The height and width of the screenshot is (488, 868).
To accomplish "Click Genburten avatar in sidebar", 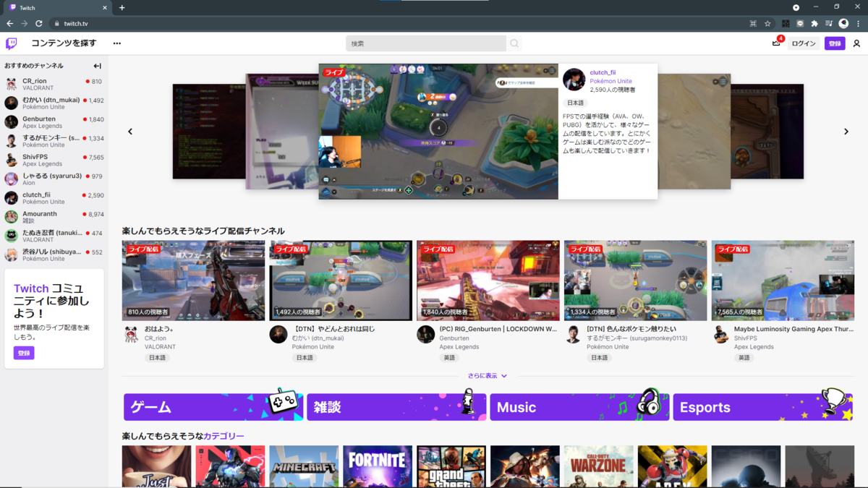I will (12, 122).
